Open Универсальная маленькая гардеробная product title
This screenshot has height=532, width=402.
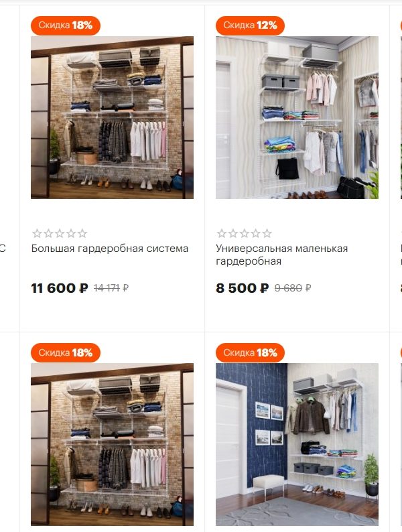pos(281,255)
